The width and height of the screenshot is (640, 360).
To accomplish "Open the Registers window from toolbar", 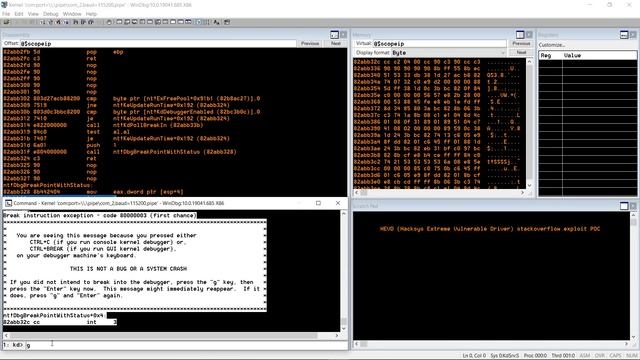I will click(142, 22).
